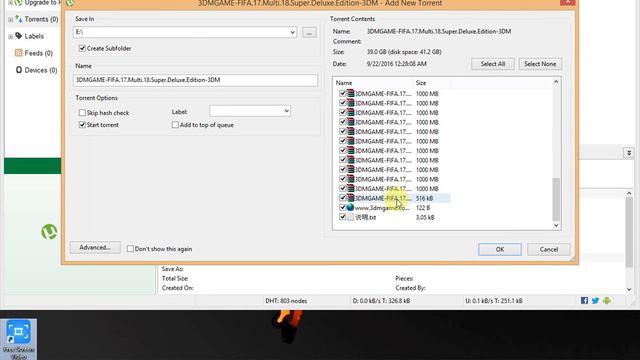The width and height of the screenshot is (640, 360).
Task: Select the www.3dmgame globe shortcut icon
Action: tap(350, 207)
